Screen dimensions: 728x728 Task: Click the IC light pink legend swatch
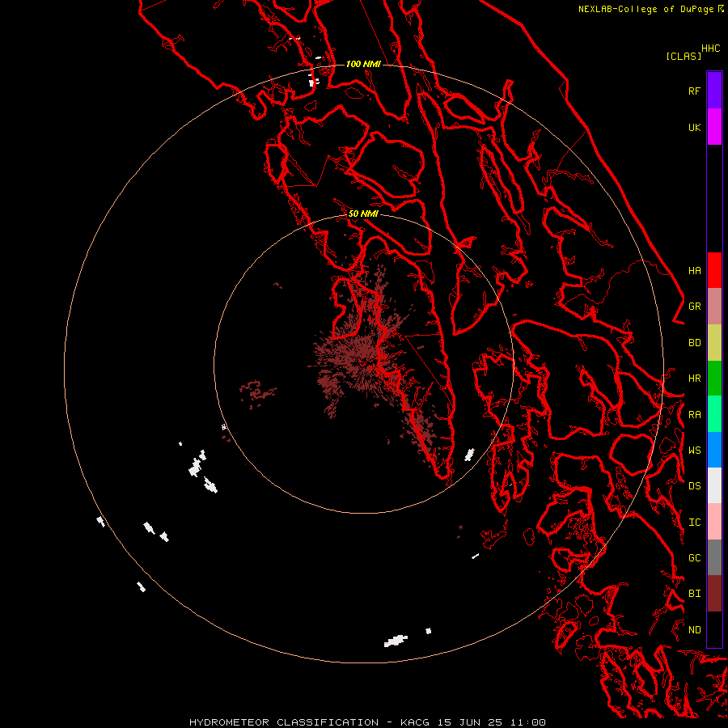(714, 522)
